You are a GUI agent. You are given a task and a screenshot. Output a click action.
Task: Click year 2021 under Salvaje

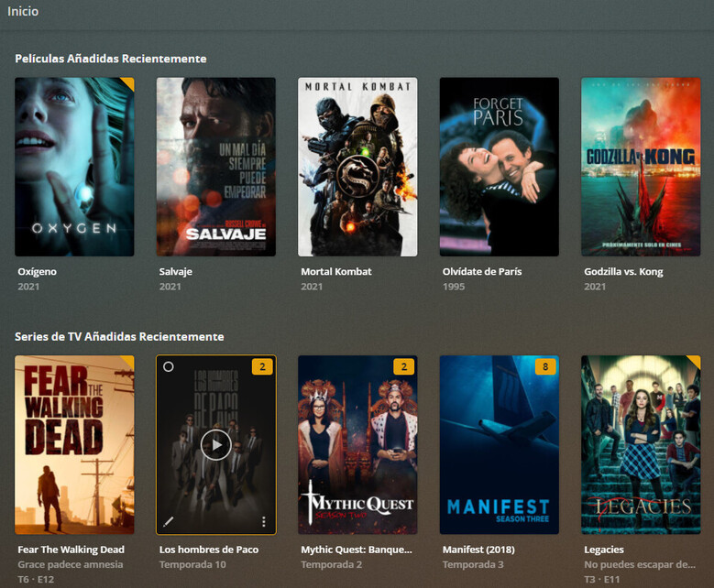[x=170, y=287]
